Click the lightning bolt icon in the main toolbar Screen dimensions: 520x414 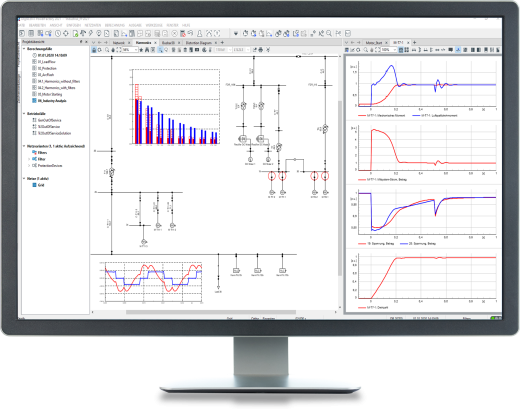point(90,33)
